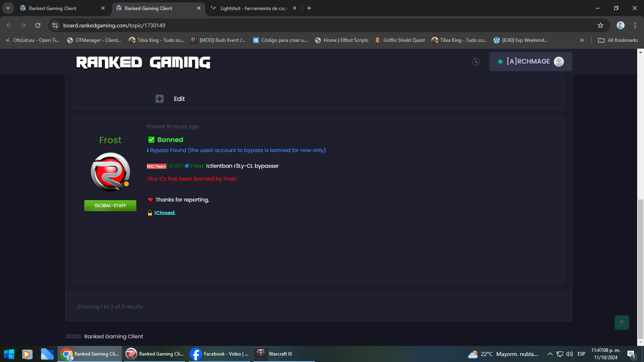Screen dimensions: 644x362
Task: Click the browser forward arrow
Action: 23,25
